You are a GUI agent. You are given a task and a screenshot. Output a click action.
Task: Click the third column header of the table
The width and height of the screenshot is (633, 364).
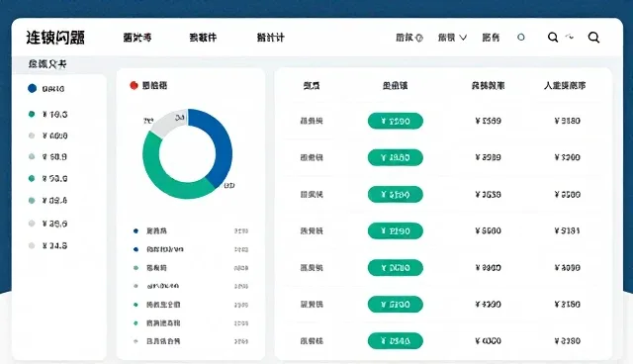point(488,85)
